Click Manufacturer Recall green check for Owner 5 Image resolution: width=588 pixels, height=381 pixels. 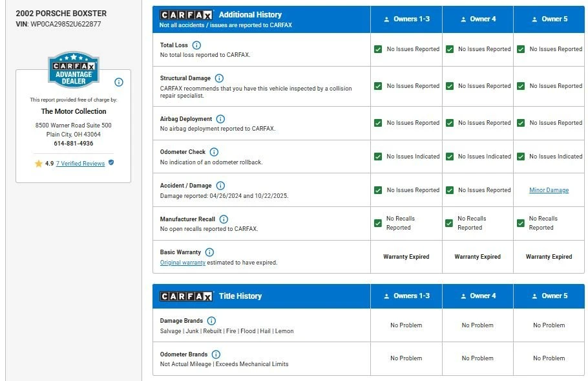coord(521,223)
